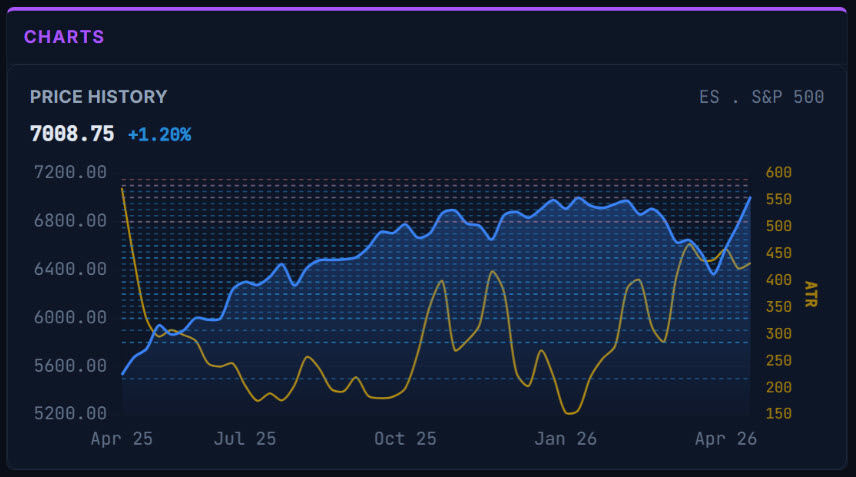Click the ES . S&P 500 symbol label
The width and height of the screenshot is (856, 477).
[761, 97]
